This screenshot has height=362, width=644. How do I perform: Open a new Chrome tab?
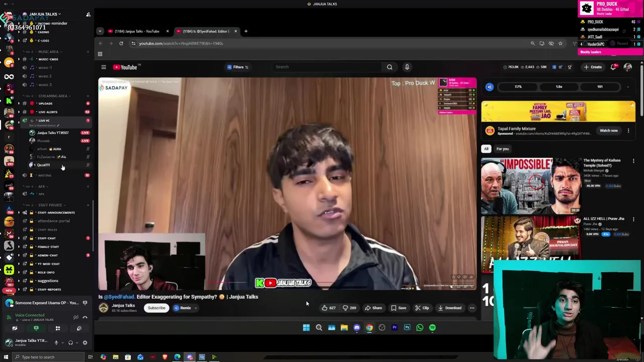[x=246, y=31]
